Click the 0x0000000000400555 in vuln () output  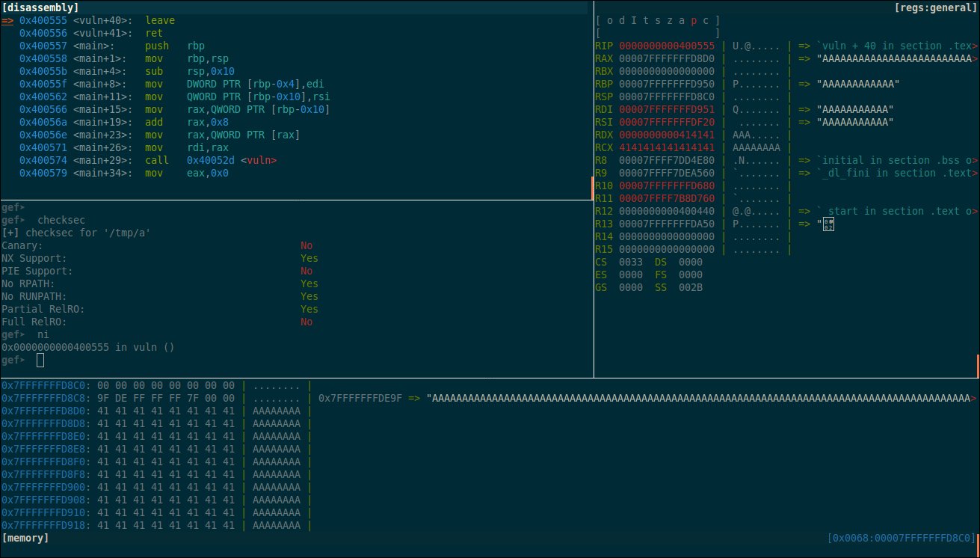88,347
